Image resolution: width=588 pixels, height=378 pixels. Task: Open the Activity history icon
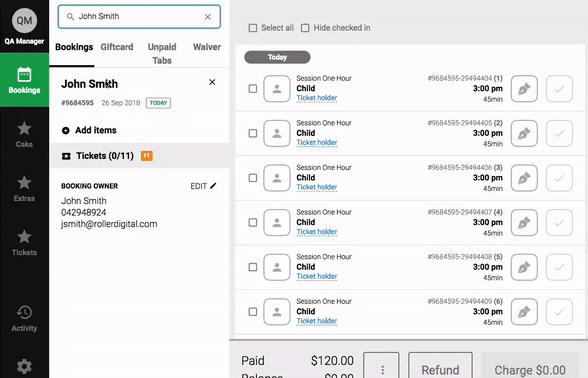[x=24, y=312]
